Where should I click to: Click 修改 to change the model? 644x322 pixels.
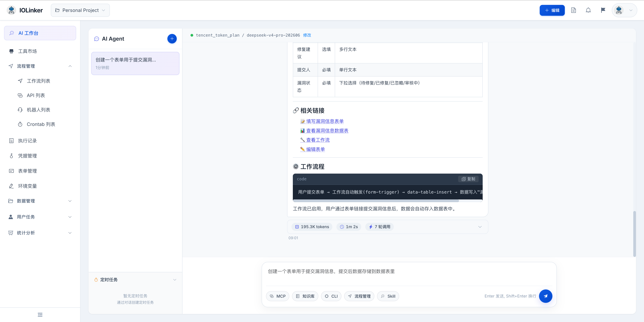[x=307, y=35]
